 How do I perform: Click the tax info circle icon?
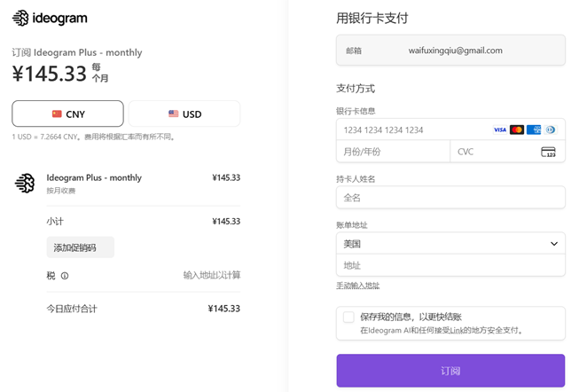tap(65, 276)
